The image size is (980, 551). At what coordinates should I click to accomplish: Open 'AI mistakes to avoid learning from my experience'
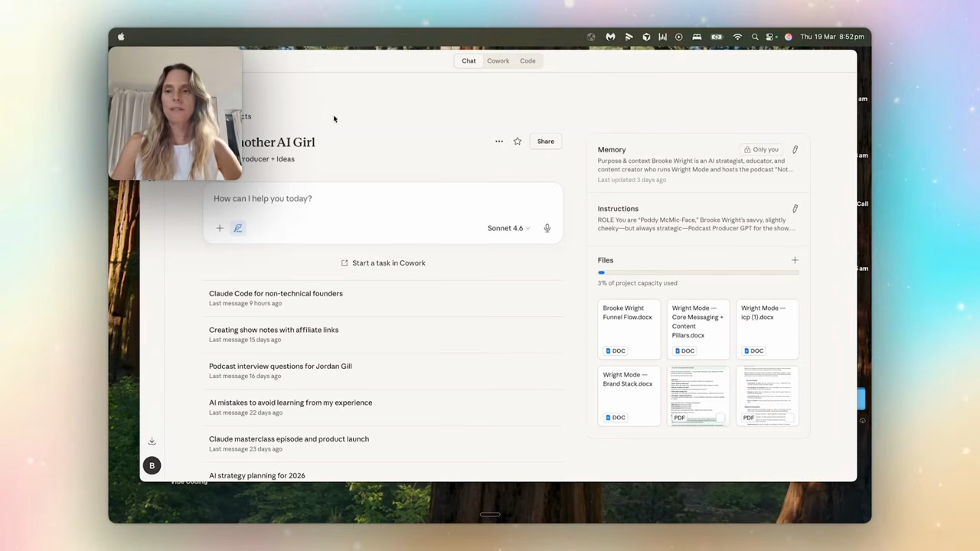(383, 407)
